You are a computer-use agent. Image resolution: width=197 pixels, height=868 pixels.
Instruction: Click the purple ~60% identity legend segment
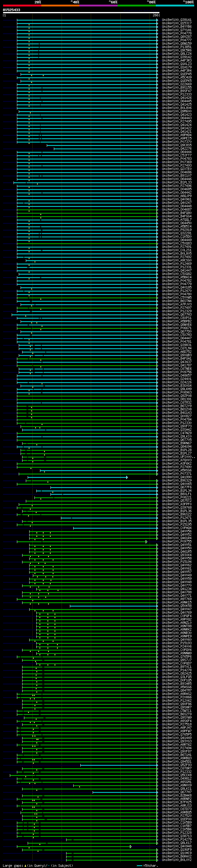pyautogui.click(x=99, y=6)
